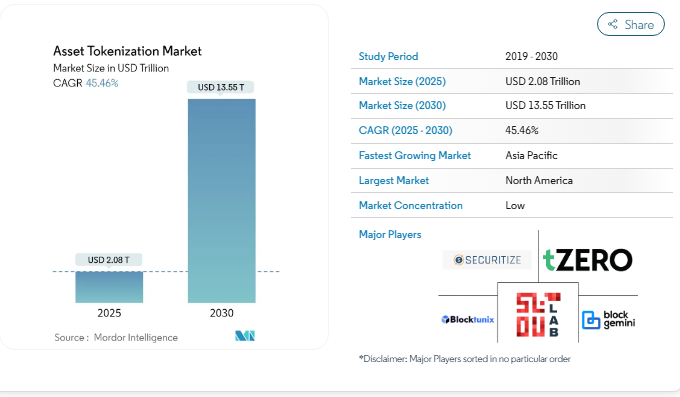Click the 2025 axis label
Image resolution: width=680 pixels, height=397 pixels.
(109, 313)
